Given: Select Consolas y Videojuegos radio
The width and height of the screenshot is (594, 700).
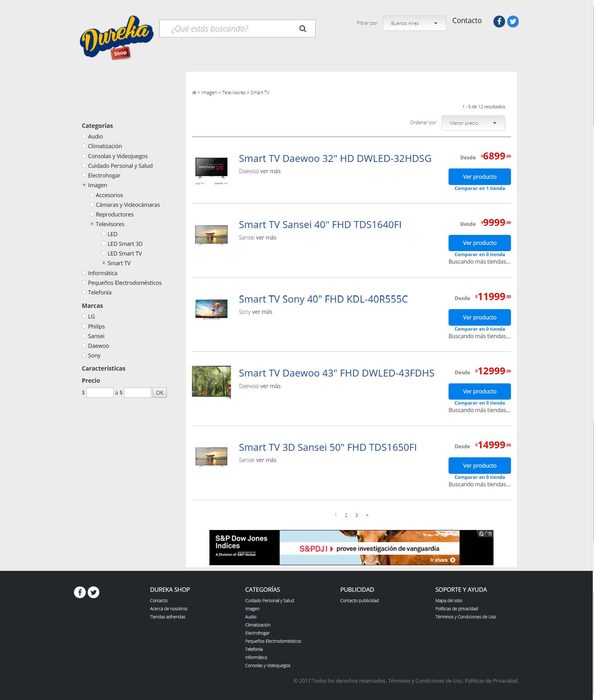Looking at the screenshot, I should coord(84,156).
